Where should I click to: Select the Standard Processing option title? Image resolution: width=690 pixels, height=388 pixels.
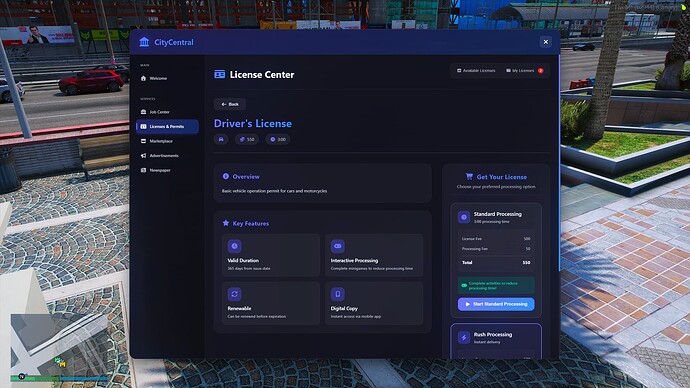tap(498, 214)
